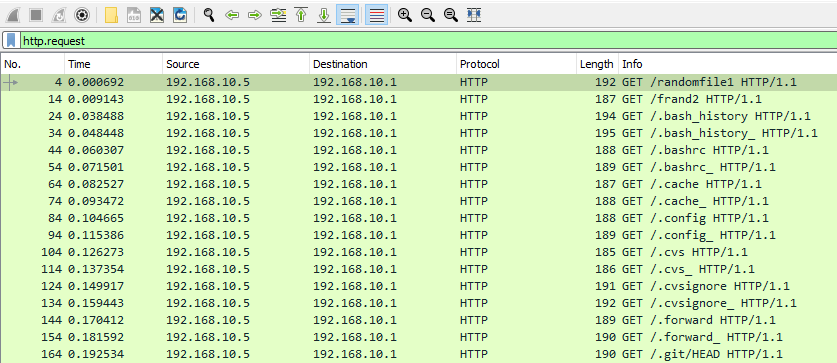Image resolution: width=837 pixels, height=363 pixels.
Task: Click time value 0.104665
Action: (96, 218)
